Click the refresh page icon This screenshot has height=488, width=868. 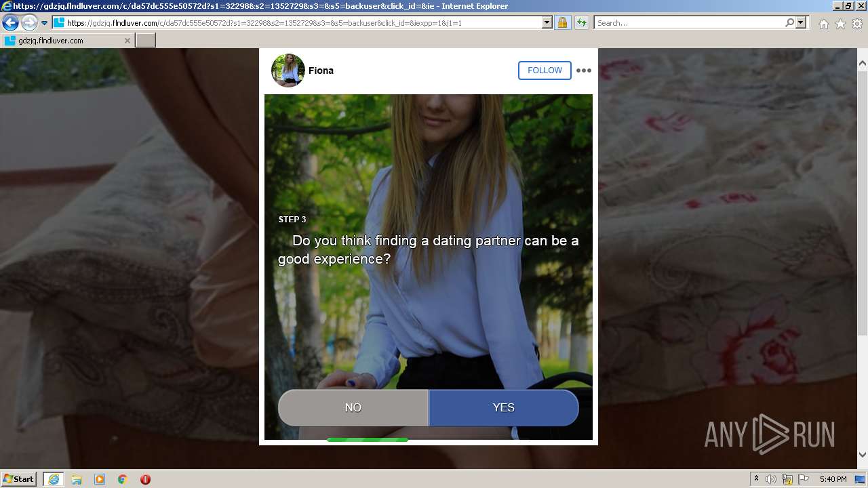(581, 23)
